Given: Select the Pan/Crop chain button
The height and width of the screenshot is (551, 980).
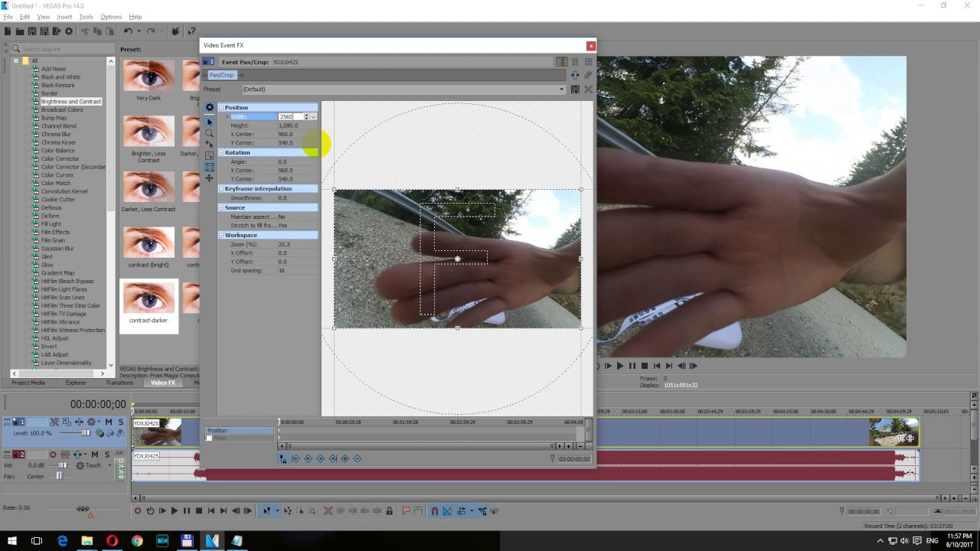Looking at the screenshot, I should [x=221, y=75].
